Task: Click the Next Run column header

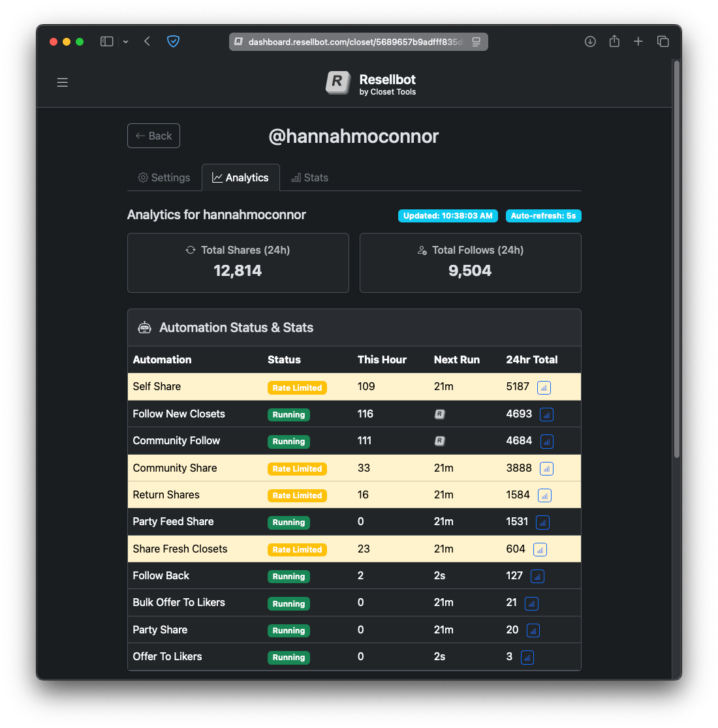Action: [x=456, y=360]
